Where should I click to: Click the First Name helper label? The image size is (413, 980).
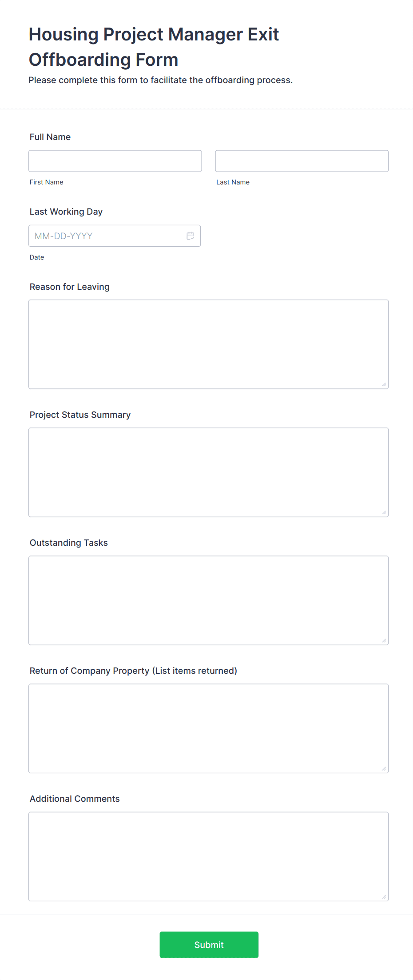pyautogui.click(x=46, y=182)
